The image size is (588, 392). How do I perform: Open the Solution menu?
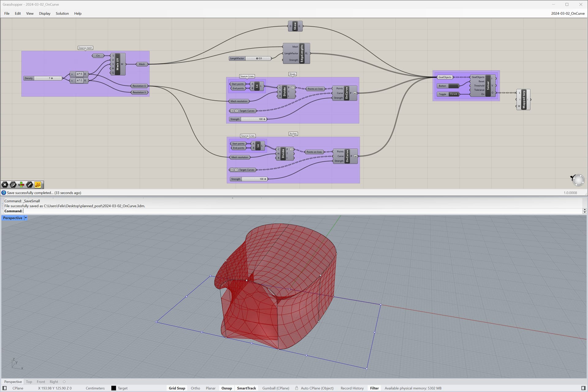pyautogui.click(x=62, y=13)
